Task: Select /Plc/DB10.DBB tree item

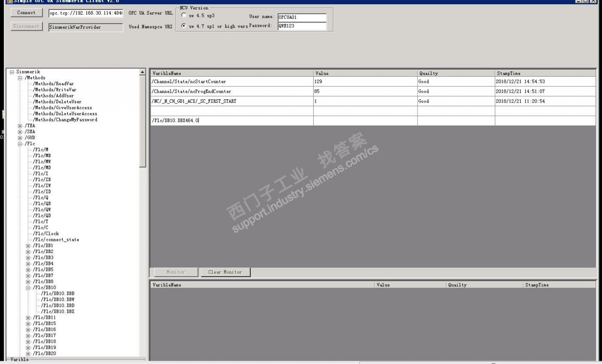Action: 57,293
